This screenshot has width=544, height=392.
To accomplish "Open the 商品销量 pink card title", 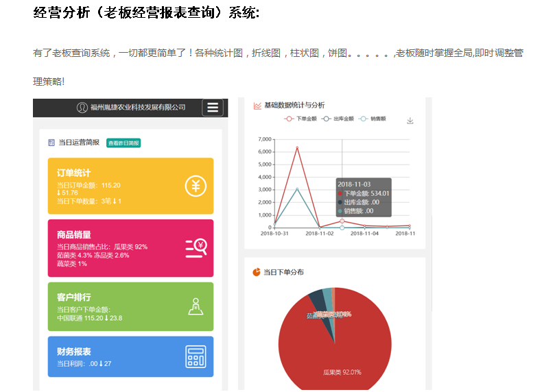I will click(74, 234).
